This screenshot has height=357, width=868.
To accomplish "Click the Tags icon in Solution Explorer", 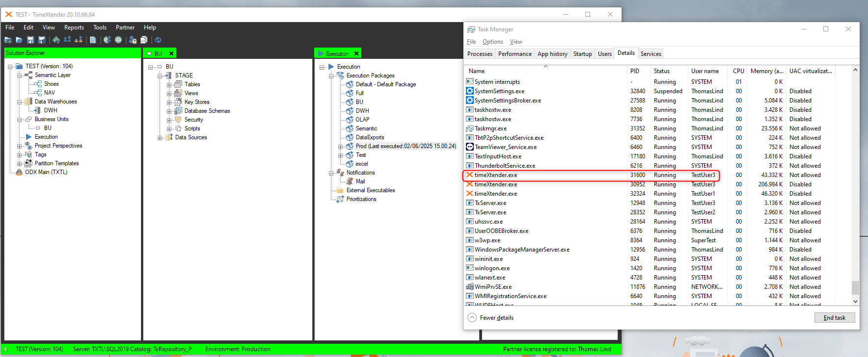I will 28,154.
